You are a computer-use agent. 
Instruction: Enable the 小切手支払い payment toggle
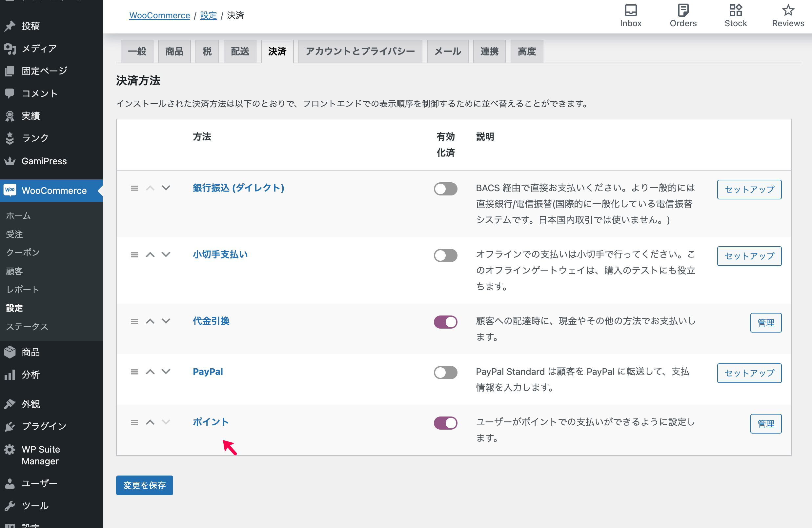tap(445, 255)
